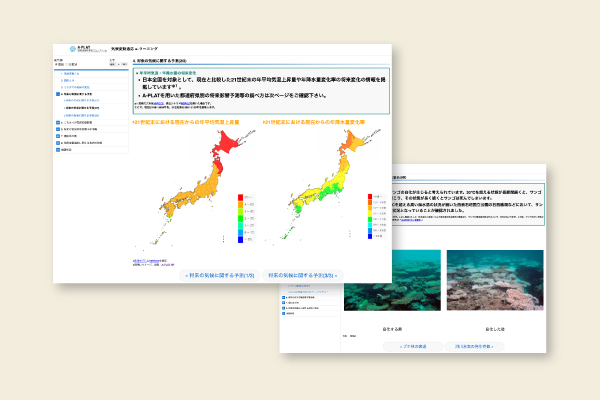This screenshot has height=400, width=600.
Task: Click the blue square icon beside sidebar chapter 7
Action: click(59, 134)
